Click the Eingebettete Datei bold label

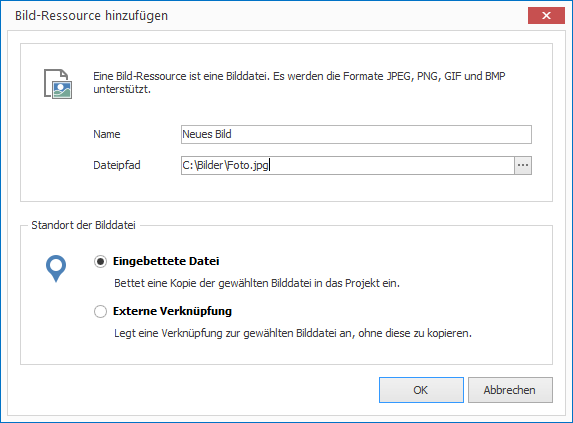coord(166,261)
